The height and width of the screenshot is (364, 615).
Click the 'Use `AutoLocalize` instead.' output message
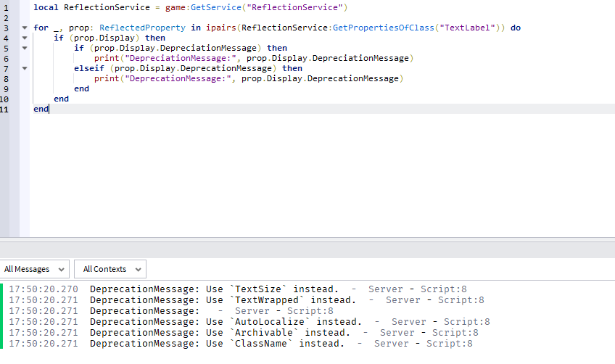click(284, 322)
